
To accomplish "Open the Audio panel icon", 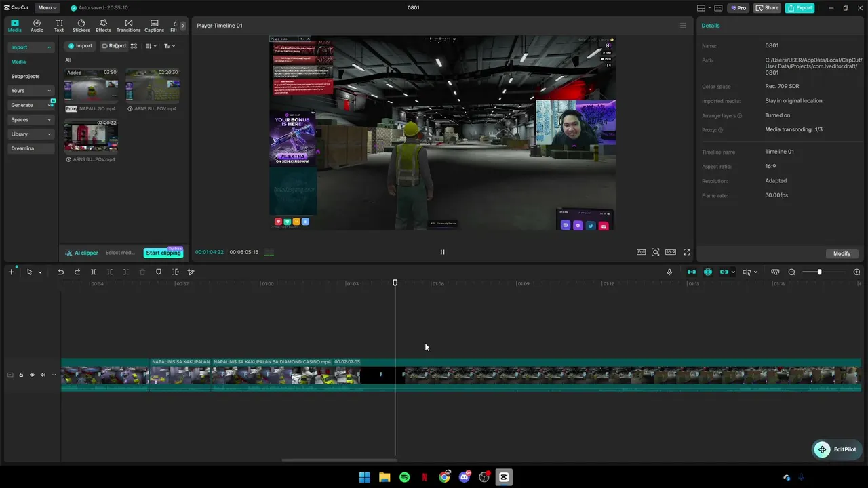I will (37, 26).
